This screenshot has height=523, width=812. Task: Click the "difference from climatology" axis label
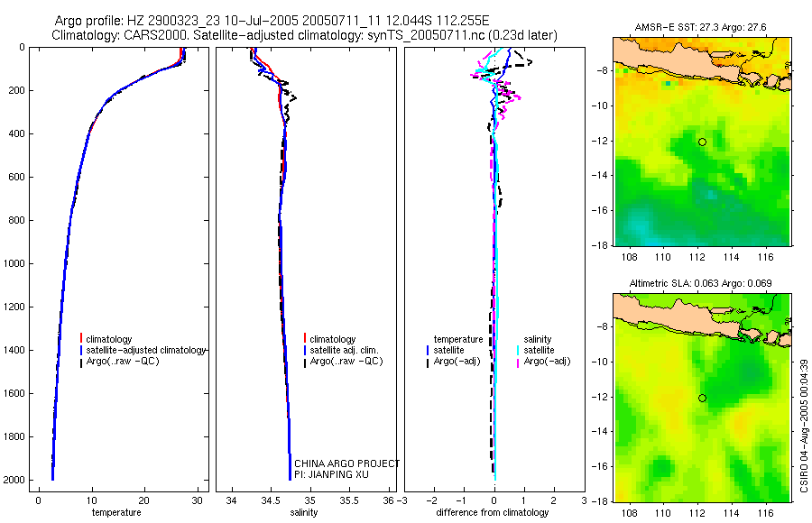[492, 512]
